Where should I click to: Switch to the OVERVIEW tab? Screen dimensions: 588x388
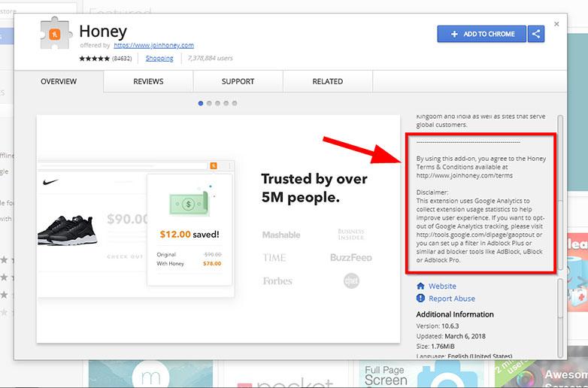59,81
